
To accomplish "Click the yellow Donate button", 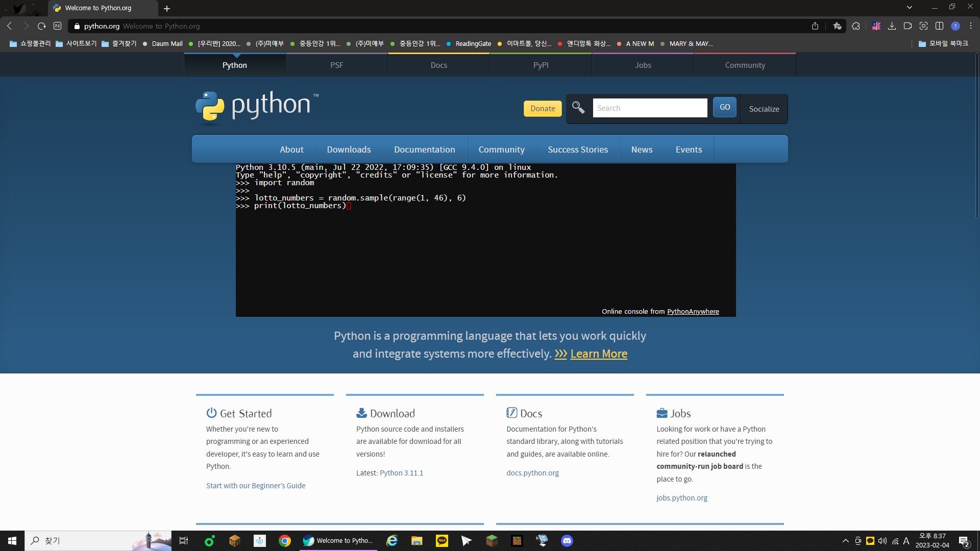I will 543,109.
